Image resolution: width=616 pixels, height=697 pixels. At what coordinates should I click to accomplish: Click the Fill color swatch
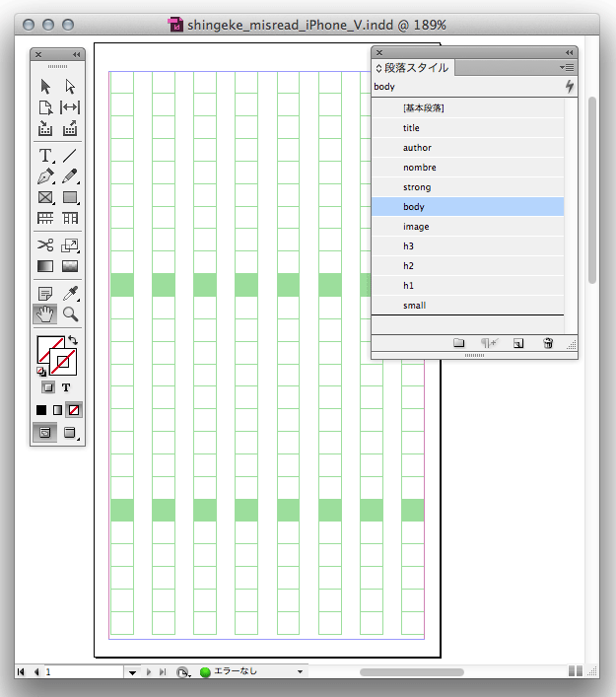(x=48, y=349)
